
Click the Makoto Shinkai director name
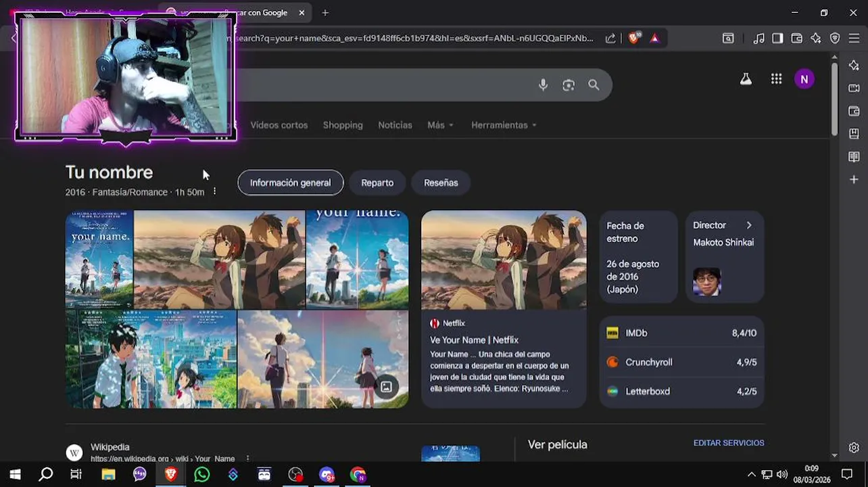click(723, 242)
